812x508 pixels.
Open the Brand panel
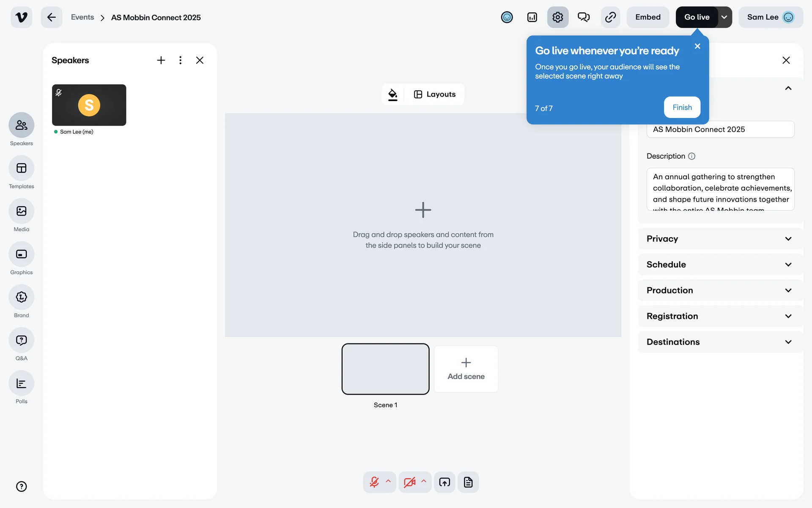click(x=21, y=297)
